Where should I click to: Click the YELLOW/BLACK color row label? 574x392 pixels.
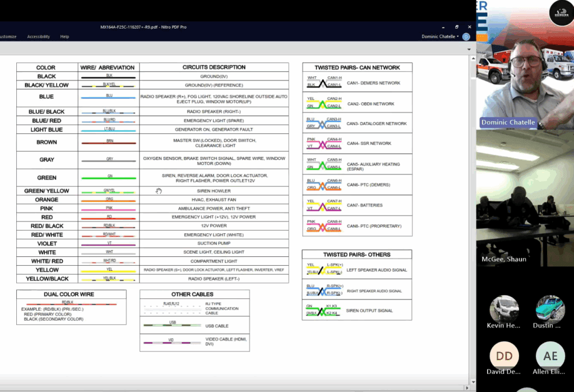click(47, 279)
